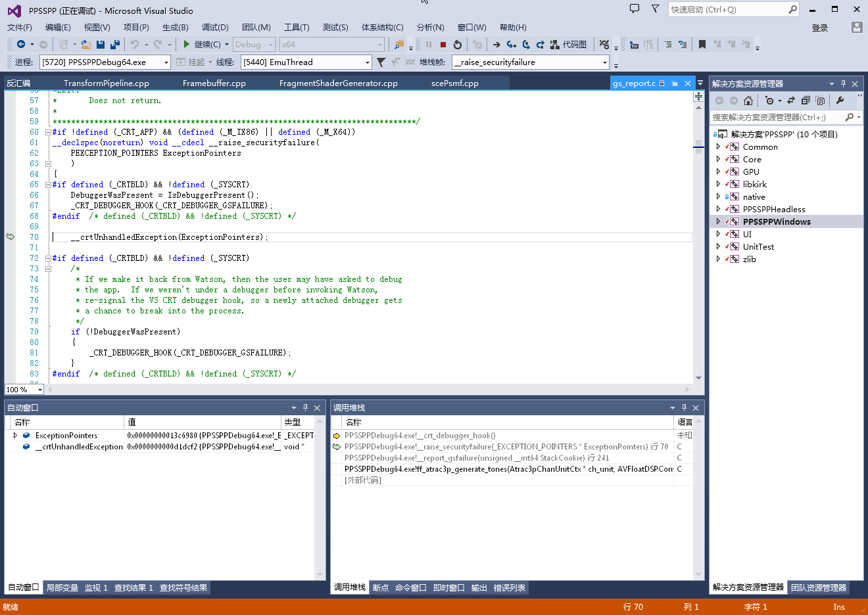Screen dimensions: 868x615
Task: Toggle auto-hide pin on 自动窗口 panel
Action: pyautogui.click(x=305, y=407)
